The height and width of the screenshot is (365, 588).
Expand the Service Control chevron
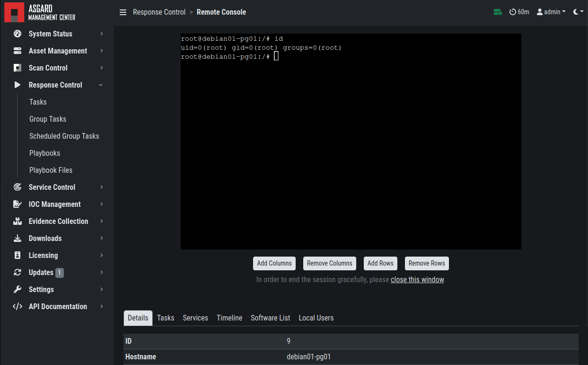click(x=102, y=187)
